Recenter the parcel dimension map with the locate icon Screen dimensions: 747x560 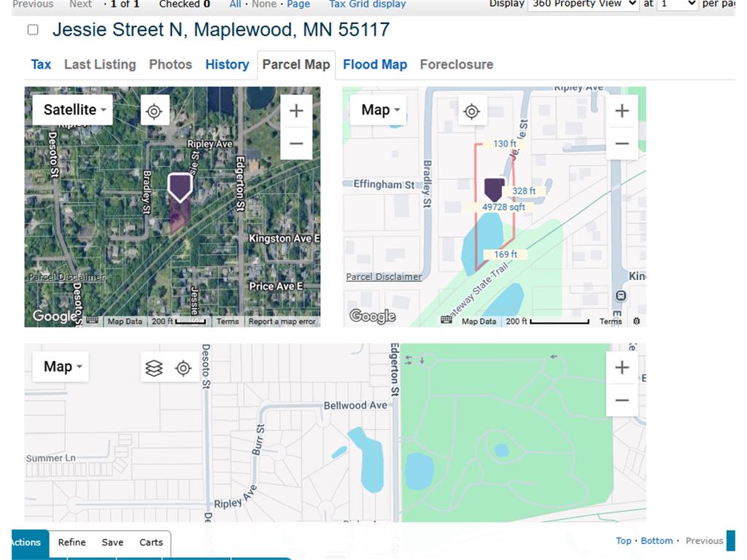(472, 112)
